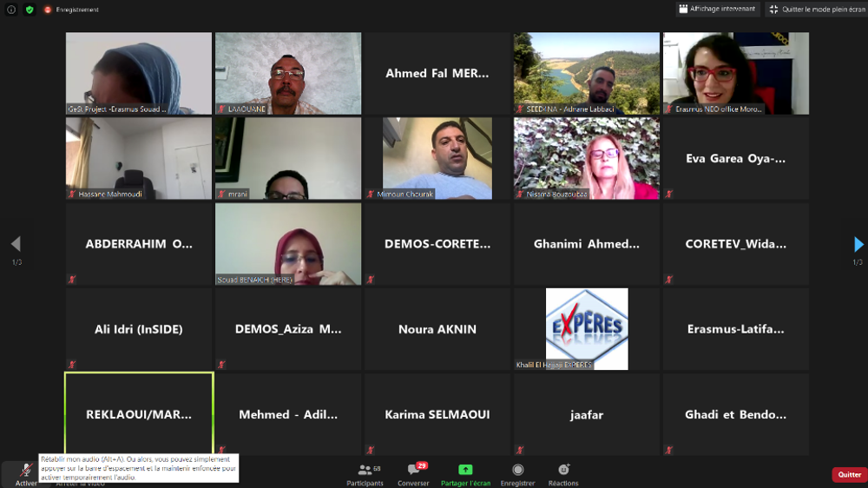Start recording with the Enregistrer button

coord(517,473)
